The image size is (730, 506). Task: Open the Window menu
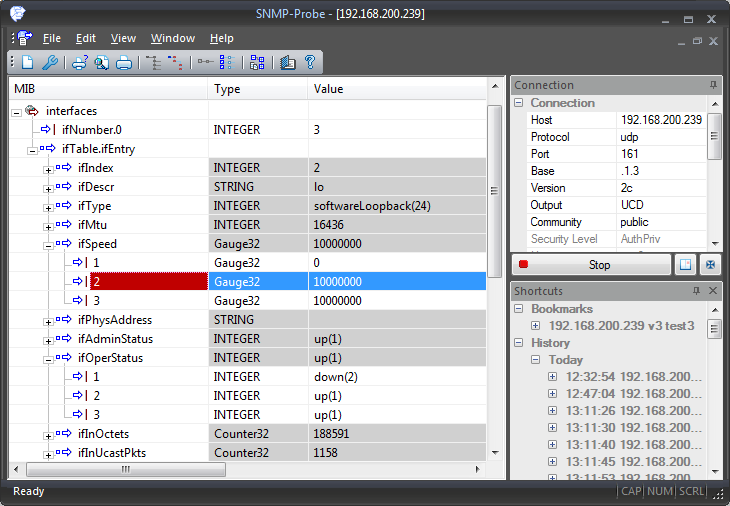point(173,38)
